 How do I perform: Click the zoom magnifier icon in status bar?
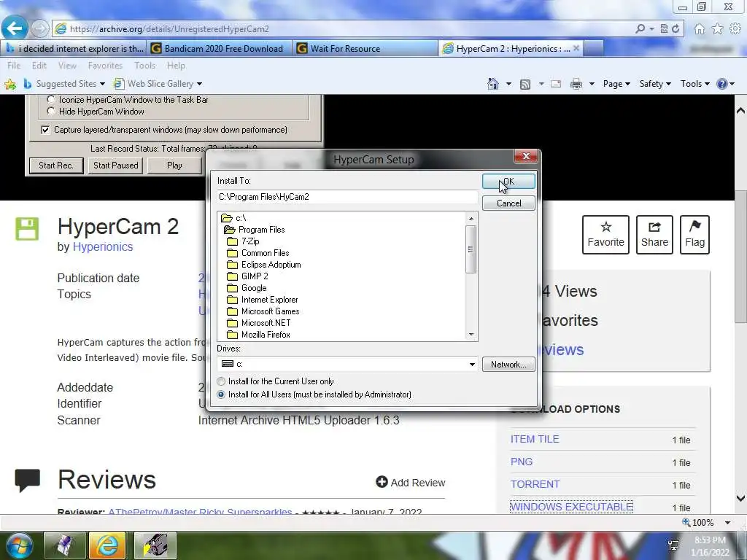[x=686, y=522]
